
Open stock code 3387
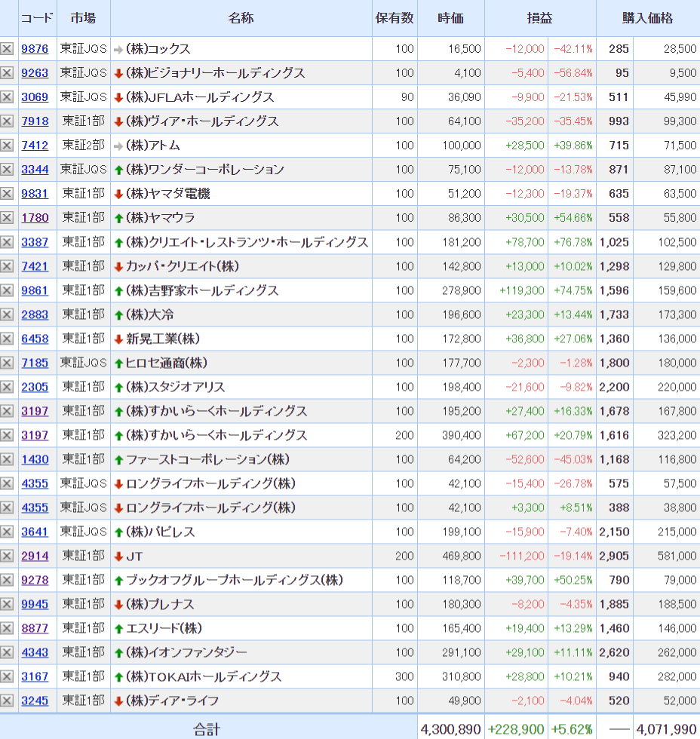tap(35, 242)
